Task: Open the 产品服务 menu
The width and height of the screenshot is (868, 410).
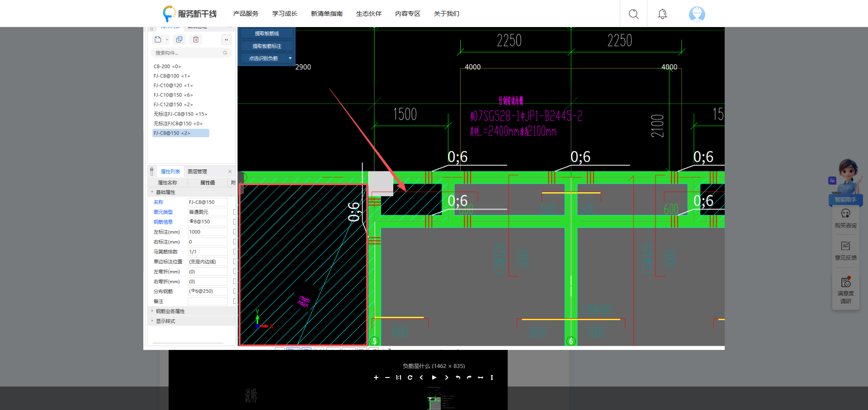Action: pos(246,14)
